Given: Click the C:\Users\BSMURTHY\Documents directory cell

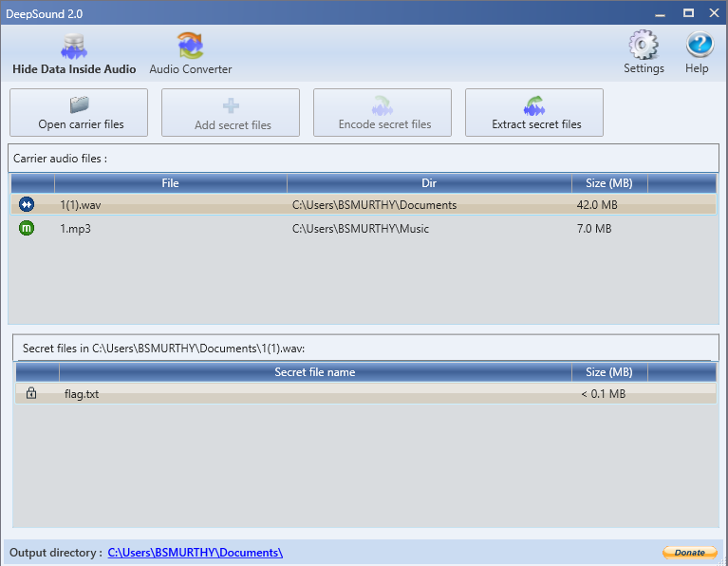Looking at the screenshot, I should click(x=374, y=205).
